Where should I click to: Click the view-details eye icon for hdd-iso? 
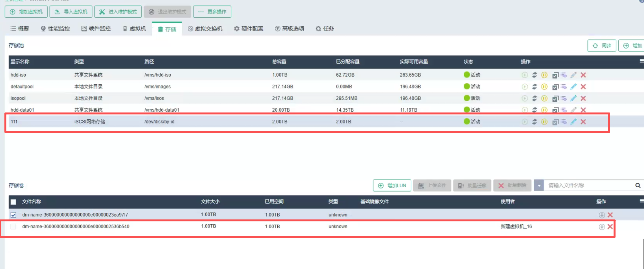564,75
